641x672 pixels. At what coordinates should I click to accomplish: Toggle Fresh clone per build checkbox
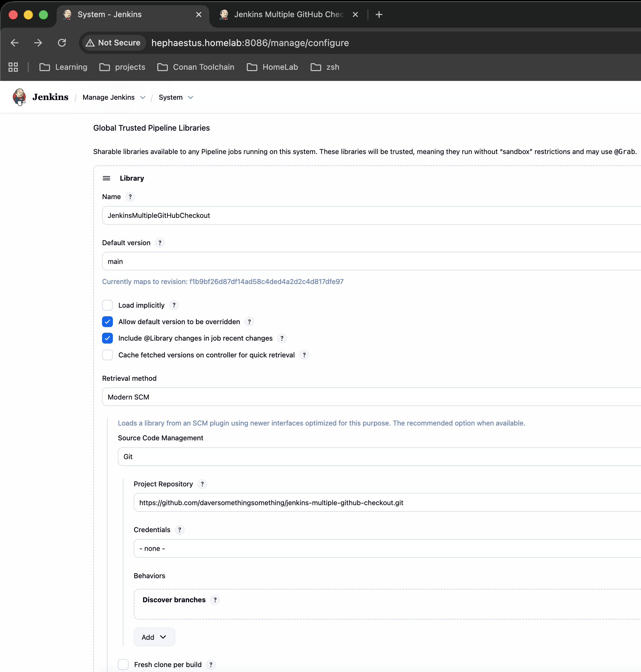point(123,664)
